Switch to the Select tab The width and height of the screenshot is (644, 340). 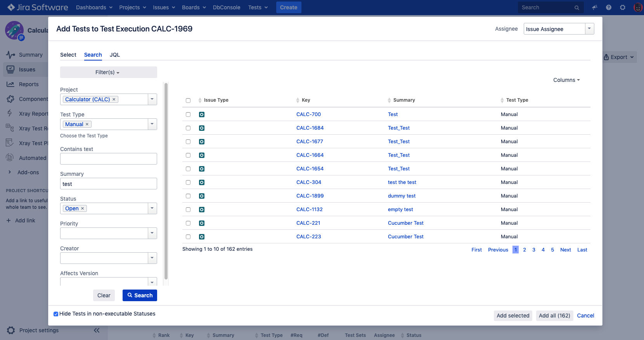[68, 55]
